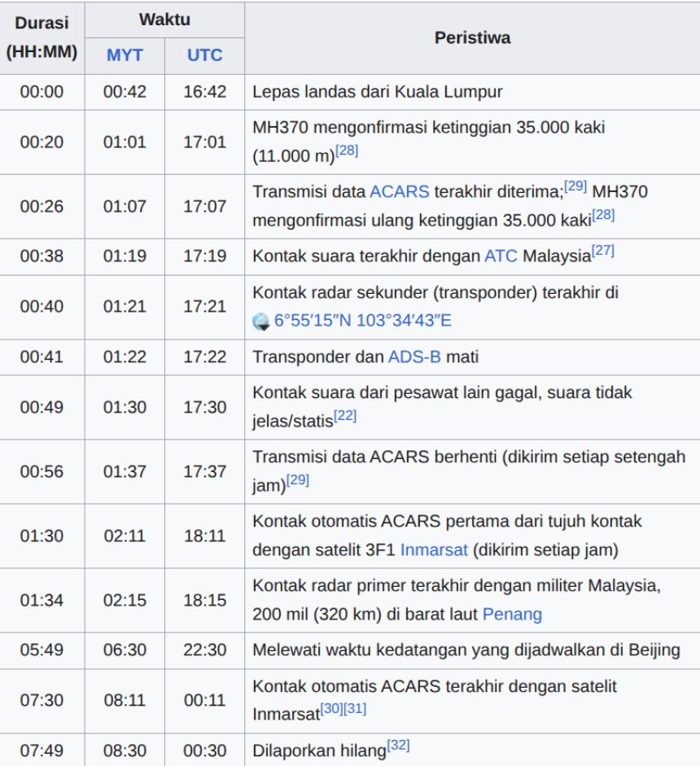
Task: Open the Inmarsat link in the 02:11 row
Action: tap(434, 549)
